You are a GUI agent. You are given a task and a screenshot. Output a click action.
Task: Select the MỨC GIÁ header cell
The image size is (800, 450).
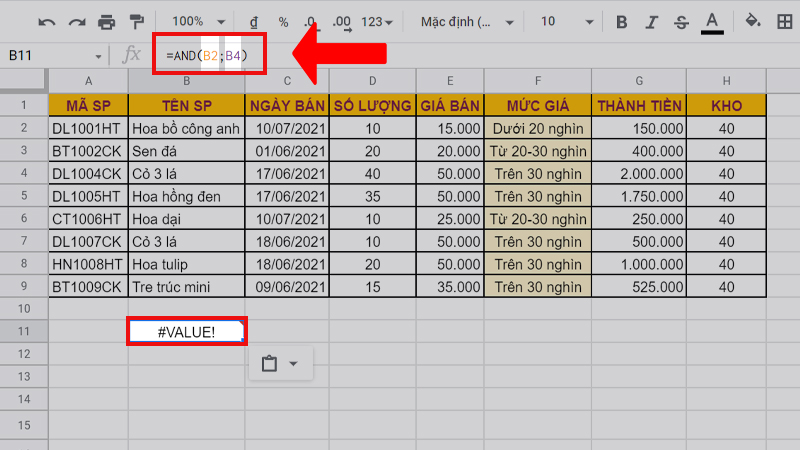point(538,106)
